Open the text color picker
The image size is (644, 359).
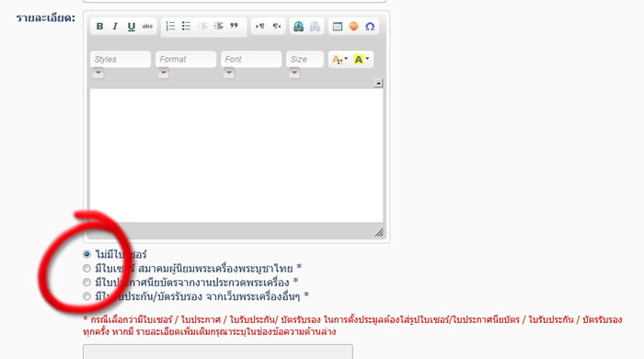click(339, 60)
